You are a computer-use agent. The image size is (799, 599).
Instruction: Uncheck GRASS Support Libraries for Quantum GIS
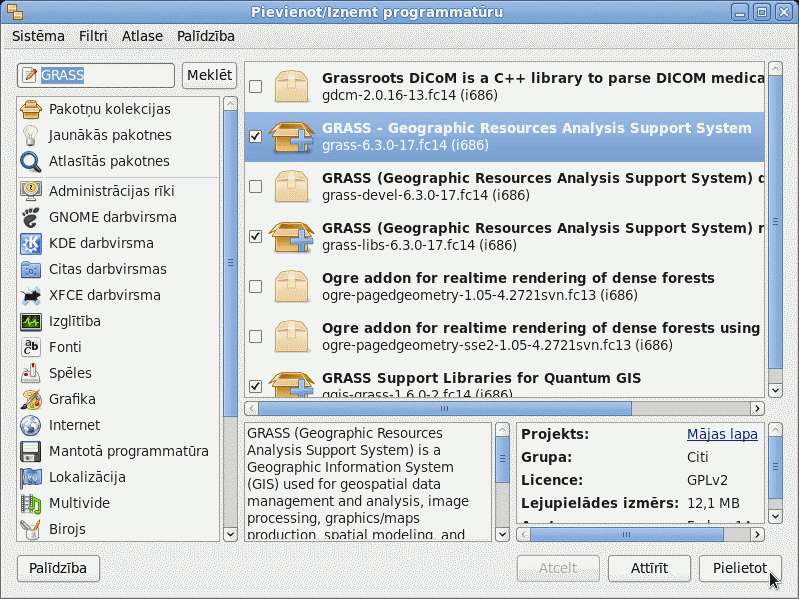point(255,386)
